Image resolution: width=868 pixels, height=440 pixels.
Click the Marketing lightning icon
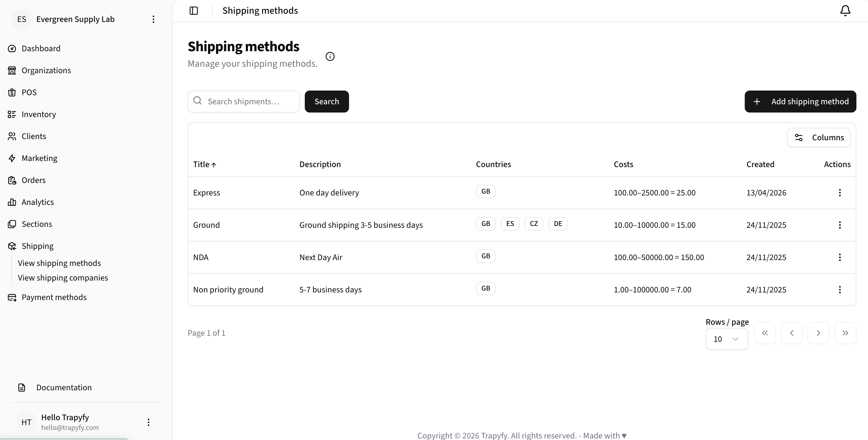pyautogui.click(x=12, y=158)
